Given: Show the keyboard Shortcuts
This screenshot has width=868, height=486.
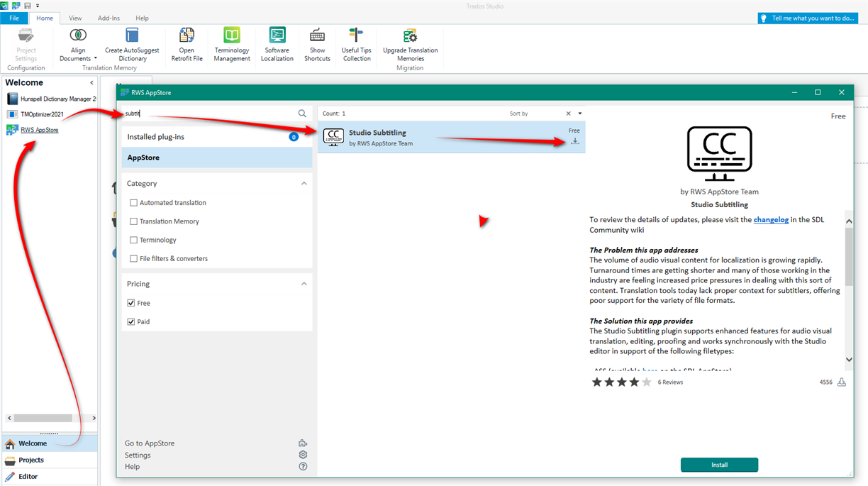Looking at the screenshot, I should tap(317, 45).
